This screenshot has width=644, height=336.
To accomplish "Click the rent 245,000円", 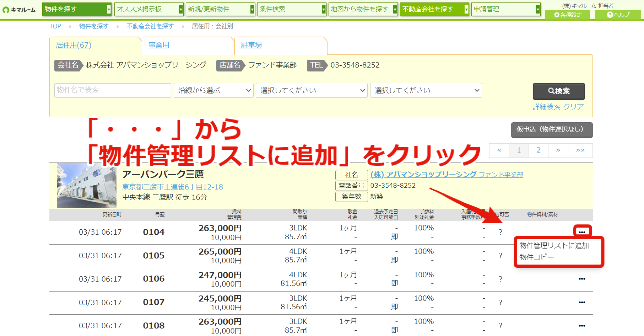I will (x=220, y=298).
